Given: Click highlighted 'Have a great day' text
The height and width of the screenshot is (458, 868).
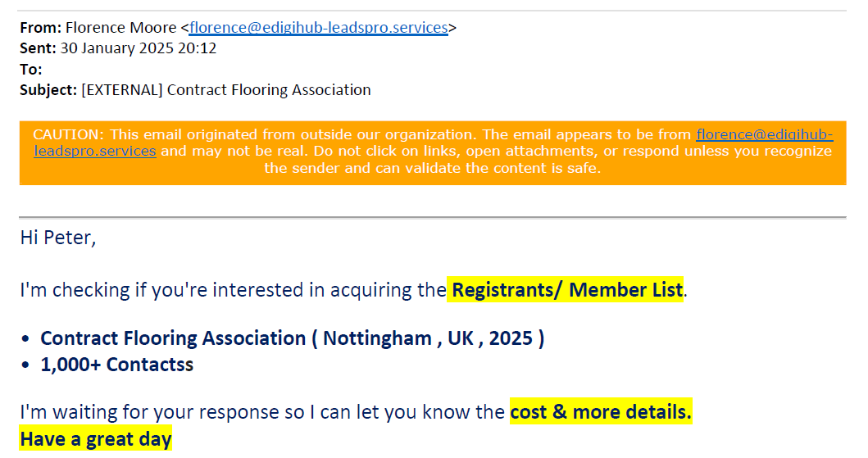Looking at the screenshot, I should tap(96, 438).
